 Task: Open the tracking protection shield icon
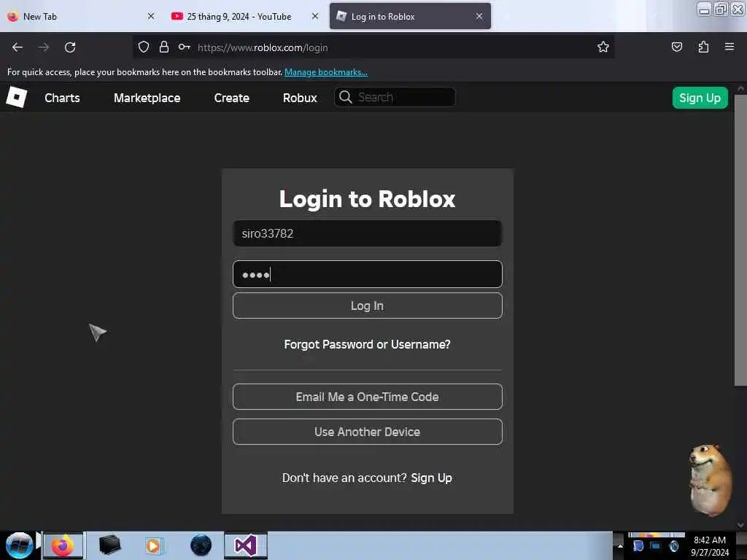[x=144, y=47]
